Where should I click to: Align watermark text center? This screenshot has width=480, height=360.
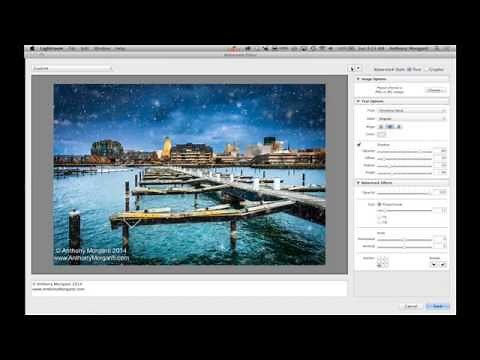pos(390,127)
